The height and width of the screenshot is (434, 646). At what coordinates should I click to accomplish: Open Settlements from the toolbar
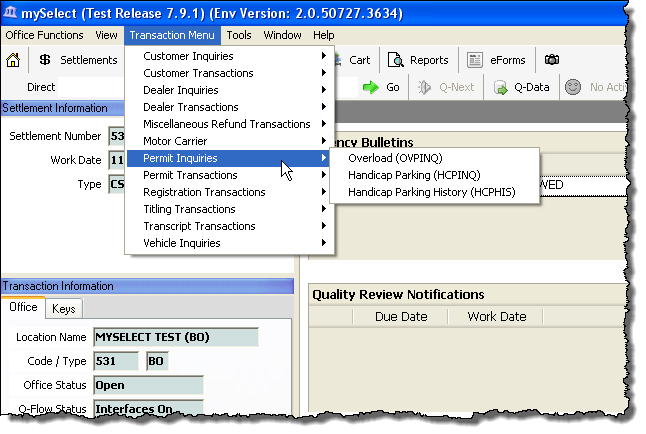(78, 60)
